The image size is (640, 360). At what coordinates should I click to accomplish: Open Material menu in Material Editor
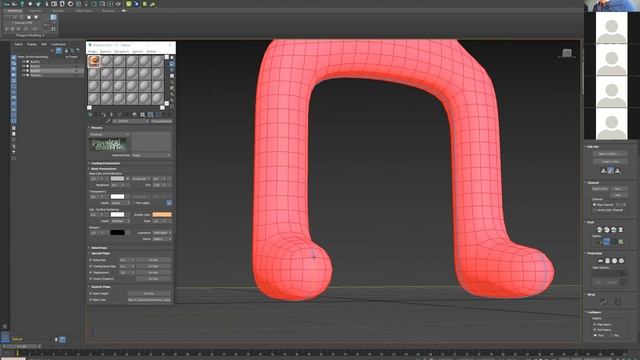point(105,51)
